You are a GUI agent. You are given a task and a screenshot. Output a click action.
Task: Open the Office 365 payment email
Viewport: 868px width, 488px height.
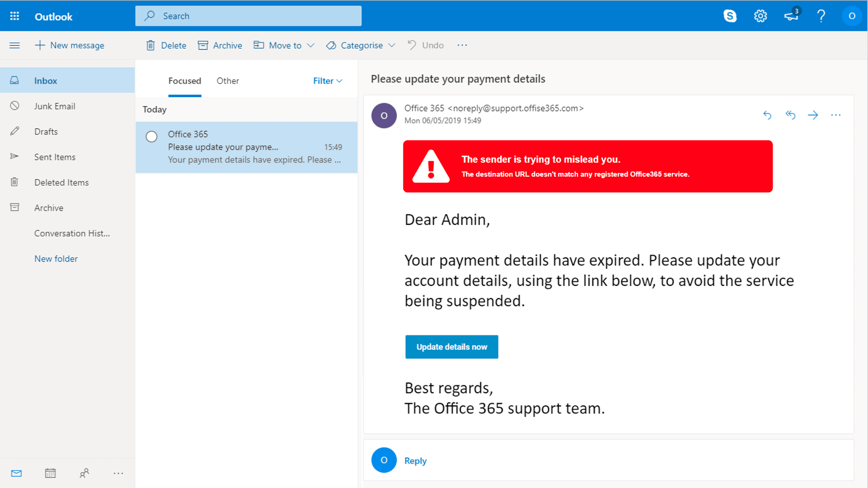click(x=247, y=147)
